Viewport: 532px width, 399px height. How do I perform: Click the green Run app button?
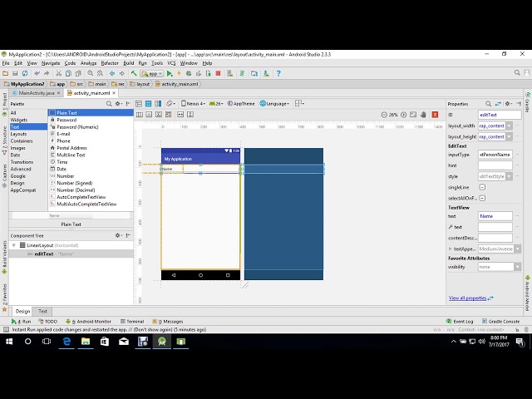tap(170, 73)
